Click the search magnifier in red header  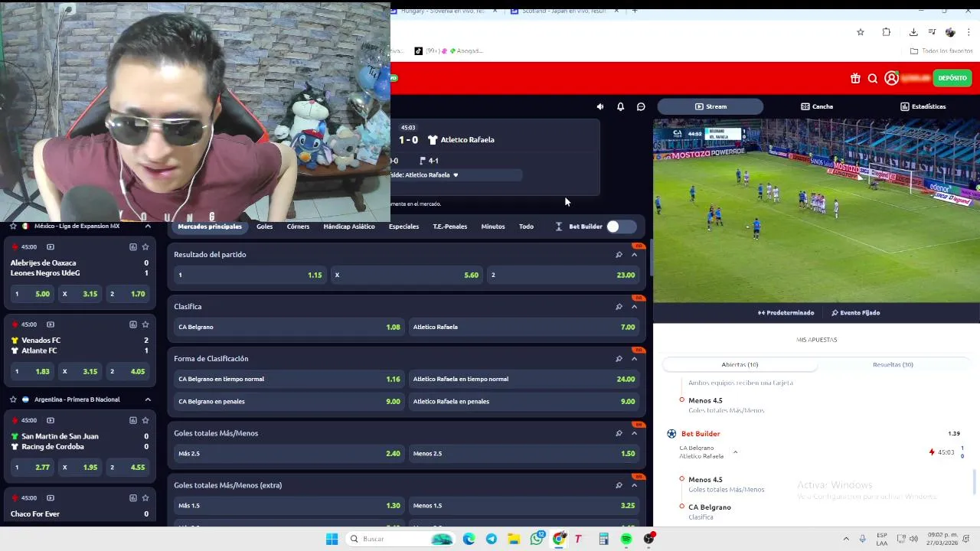pyautogui.click(x=872, y=78)
